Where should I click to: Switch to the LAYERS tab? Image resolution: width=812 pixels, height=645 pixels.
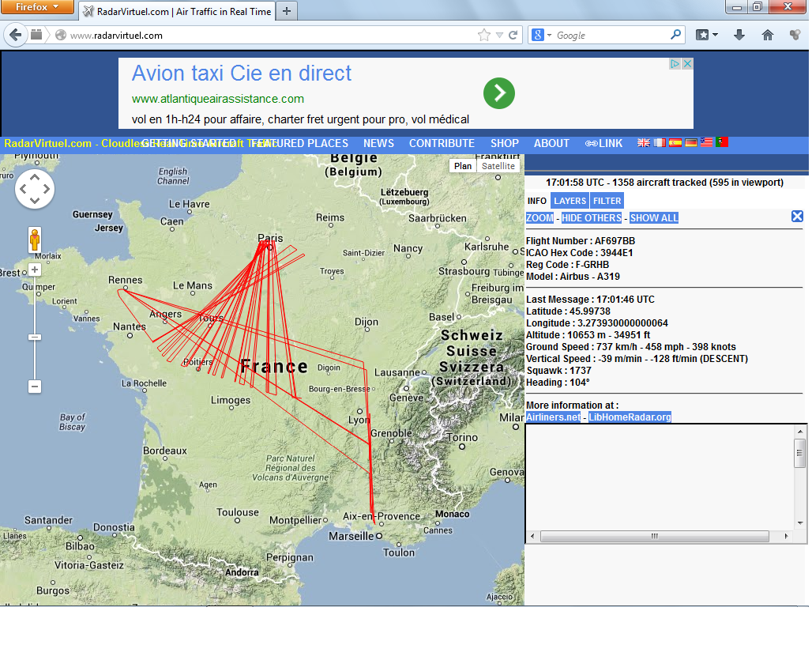click(570, 201)
